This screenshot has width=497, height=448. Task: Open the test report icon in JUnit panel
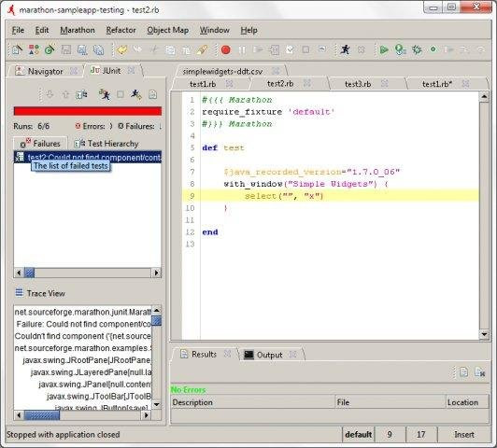[153, 94]
